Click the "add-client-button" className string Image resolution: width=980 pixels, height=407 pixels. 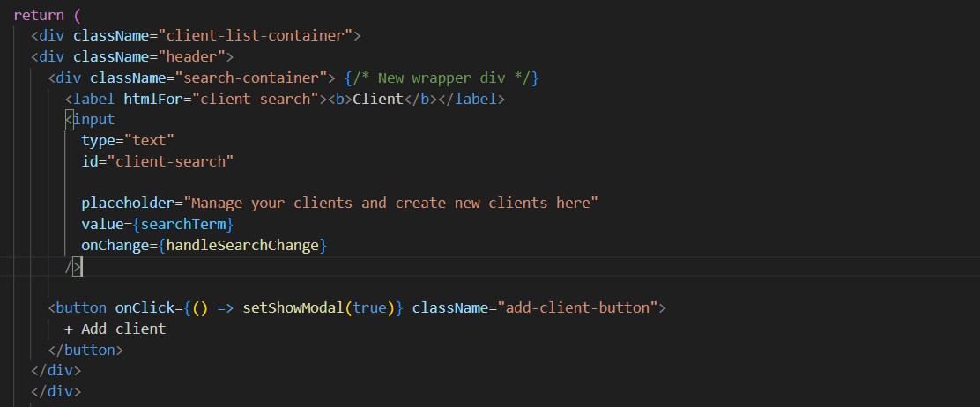[577, 308]
